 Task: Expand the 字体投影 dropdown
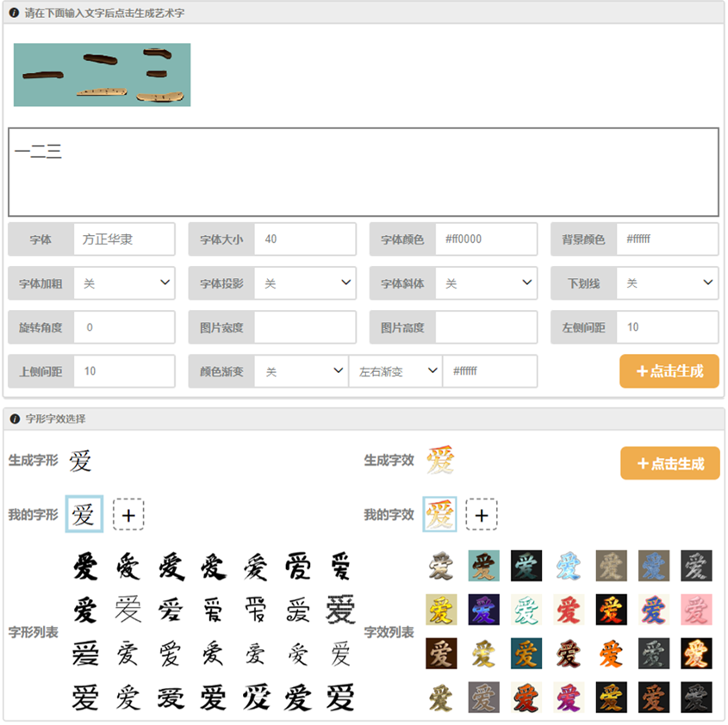[x=305, y=282]
